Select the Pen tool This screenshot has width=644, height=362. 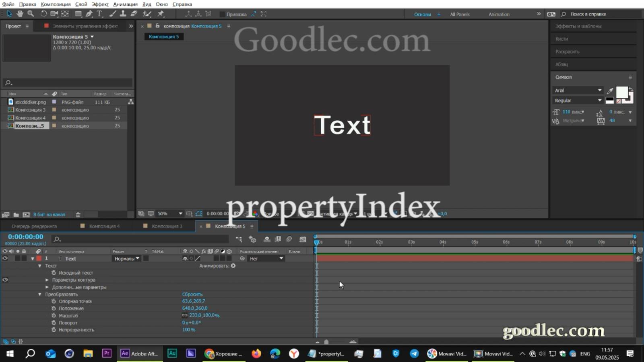coord(89,14)
